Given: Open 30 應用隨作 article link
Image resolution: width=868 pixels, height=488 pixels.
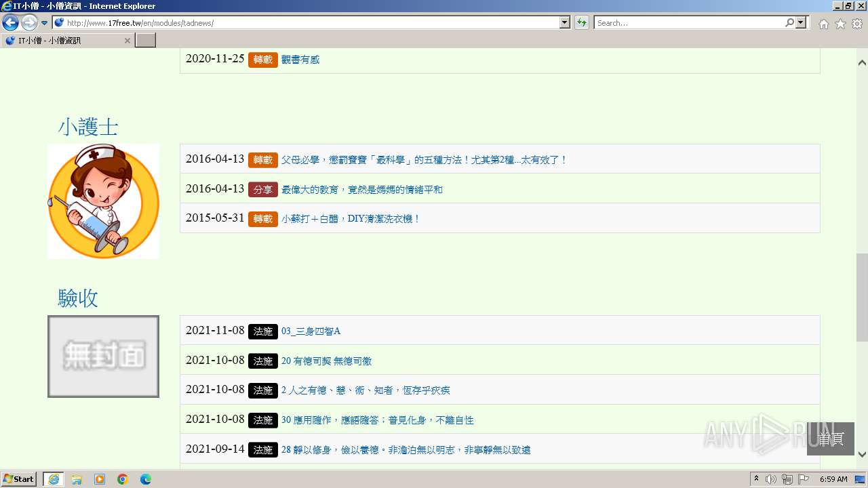Looking at the screenshot, I should (x=378, y=420).
